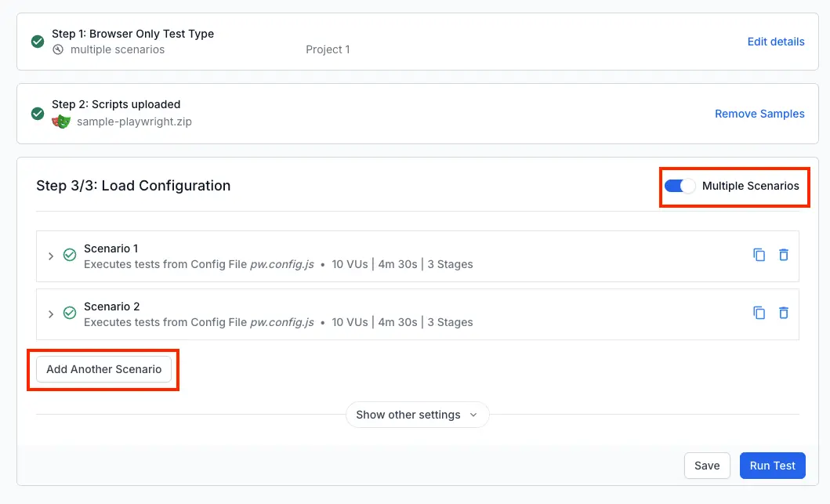Expand Scenario 2 details via its chevron
830x504 pixels.
click(51, 314)
